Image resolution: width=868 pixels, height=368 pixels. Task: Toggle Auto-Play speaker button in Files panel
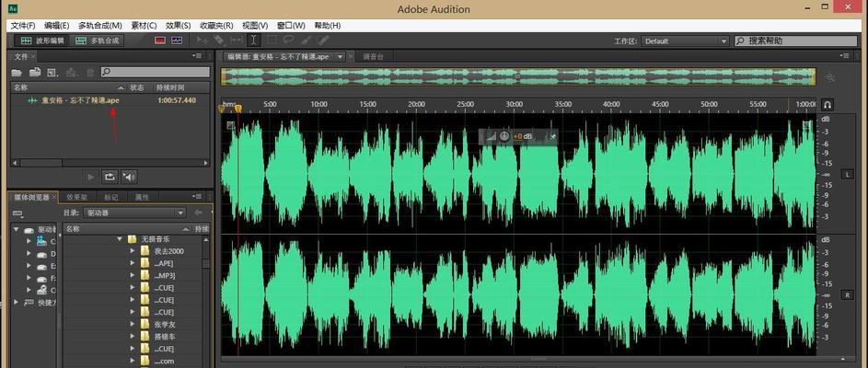[129, 177]
